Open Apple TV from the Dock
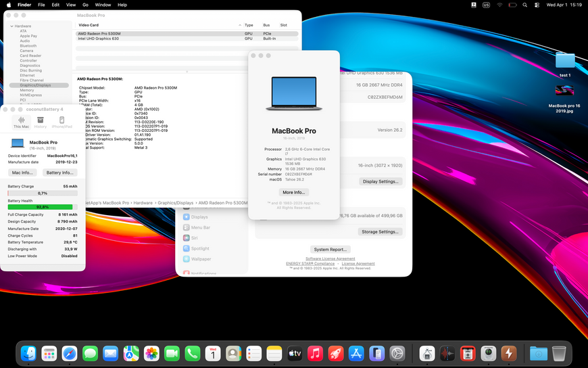 [295, 353]
